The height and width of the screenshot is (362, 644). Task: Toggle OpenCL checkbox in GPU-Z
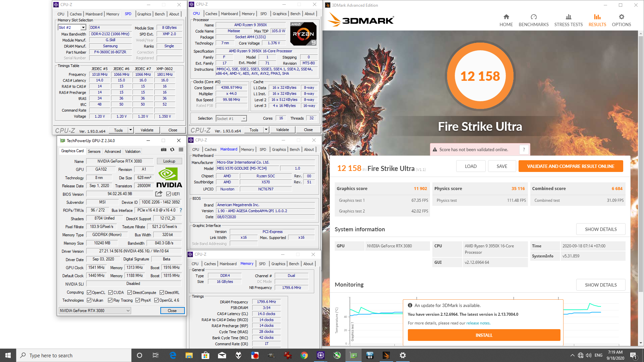(x=89, y=292)
